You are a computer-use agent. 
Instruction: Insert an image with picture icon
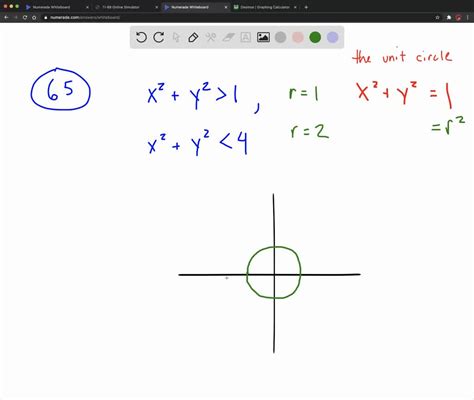coord(263,37)
